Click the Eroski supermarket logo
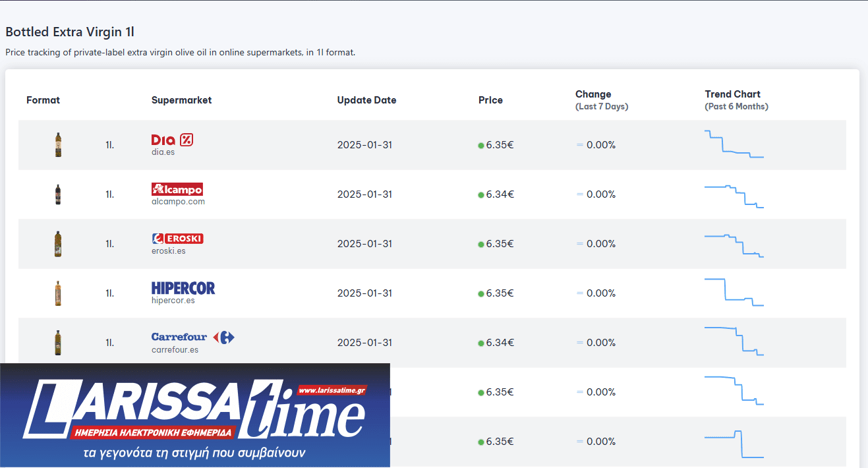The height and width of the screenshot is (468, 868). tap(177, 239)
